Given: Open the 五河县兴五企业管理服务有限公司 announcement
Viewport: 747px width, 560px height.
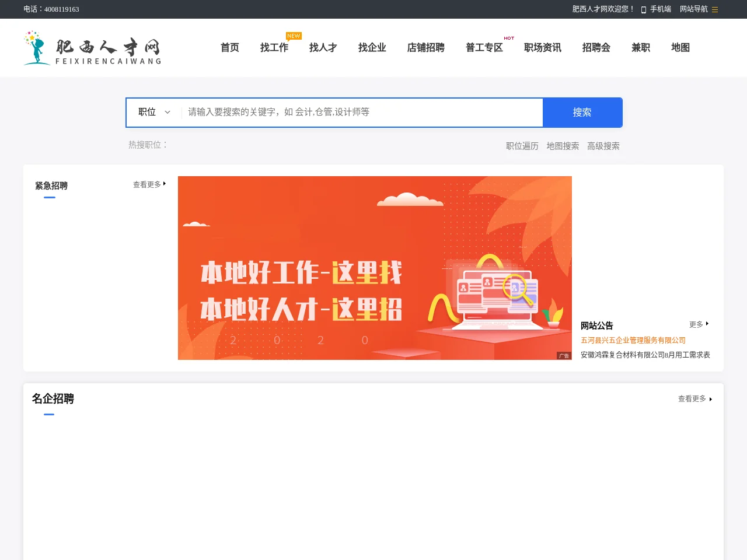Looking at the screenshot, I should pos(633,340).
